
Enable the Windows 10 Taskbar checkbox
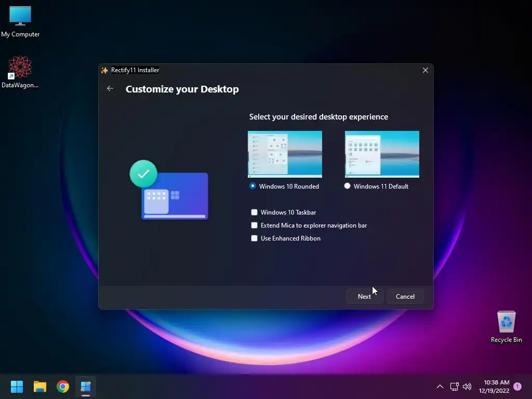coord(254,212)
